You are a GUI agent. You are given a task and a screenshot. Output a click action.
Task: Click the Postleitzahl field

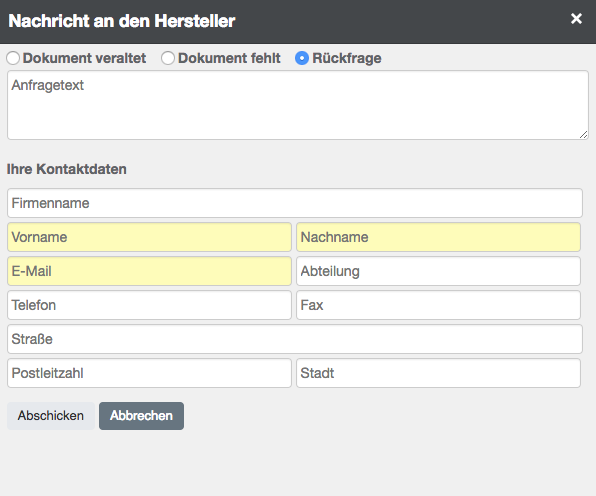pyautogui.click(x=149, y=373)
